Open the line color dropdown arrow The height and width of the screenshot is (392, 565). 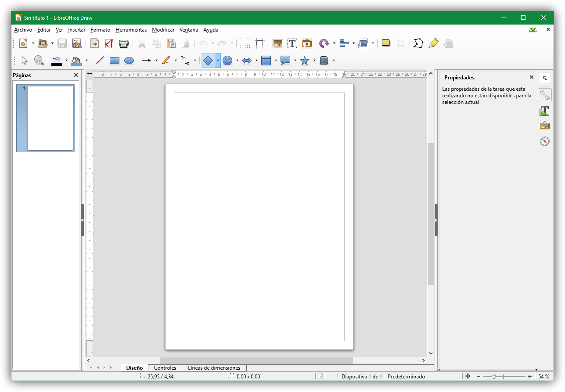(x=66, y=61)
